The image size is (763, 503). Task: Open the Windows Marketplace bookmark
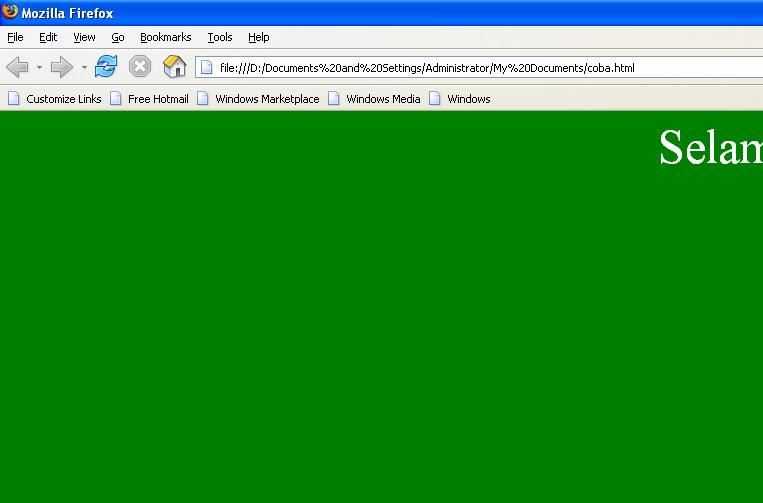click(x=258, y=99)
